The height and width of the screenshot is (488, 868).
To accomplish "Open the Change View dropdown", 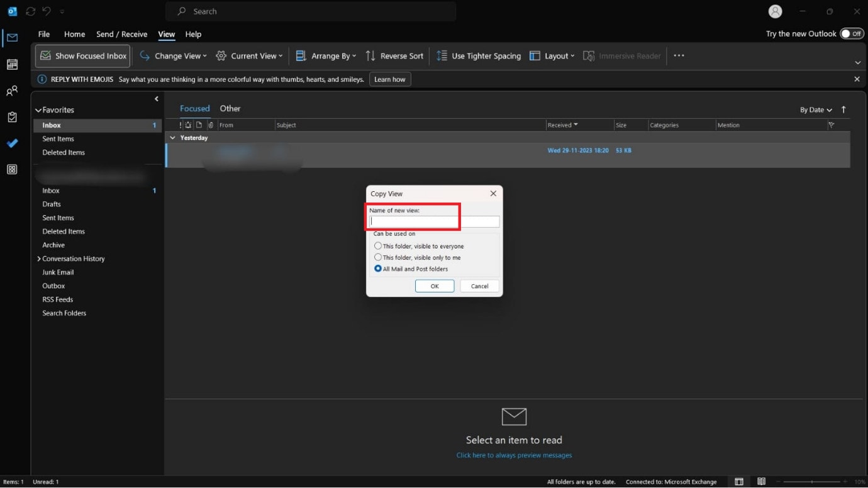I will 173,55.
